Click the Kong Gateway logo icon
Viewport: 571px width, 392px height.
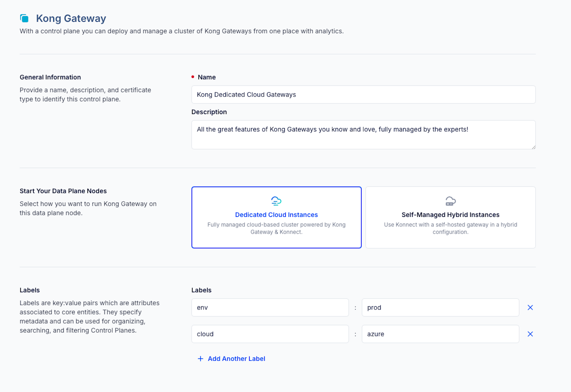point(24,19)
